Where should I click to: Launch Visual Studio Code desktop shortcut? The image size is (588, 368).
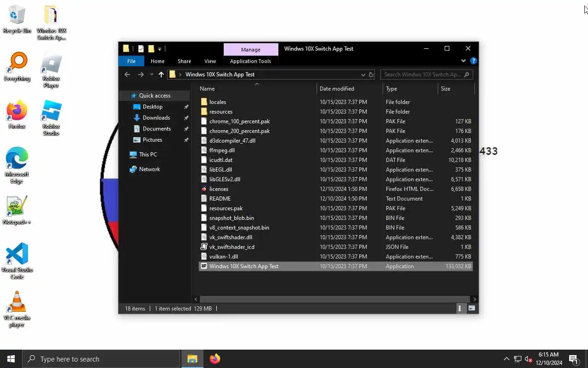(x=17, y=262)
